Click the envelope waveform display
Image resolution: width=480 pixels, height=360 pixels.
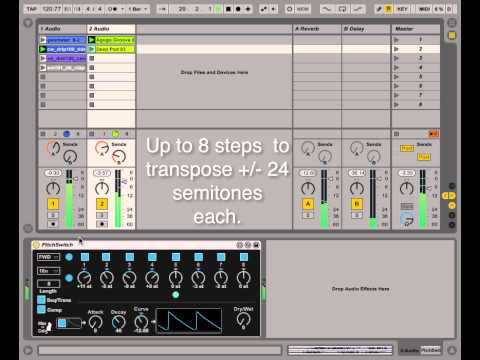point(189,321)
